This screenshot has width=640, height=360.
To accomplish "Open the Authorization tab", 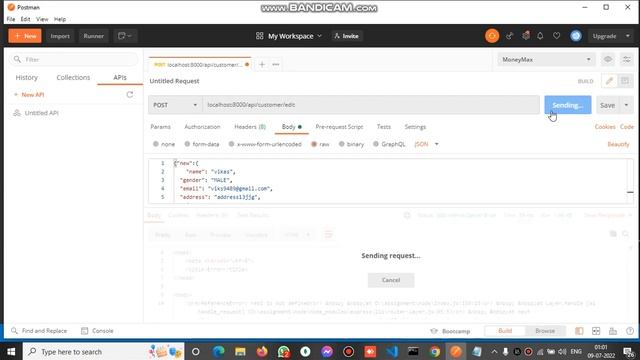I will [x=202, y=127].
